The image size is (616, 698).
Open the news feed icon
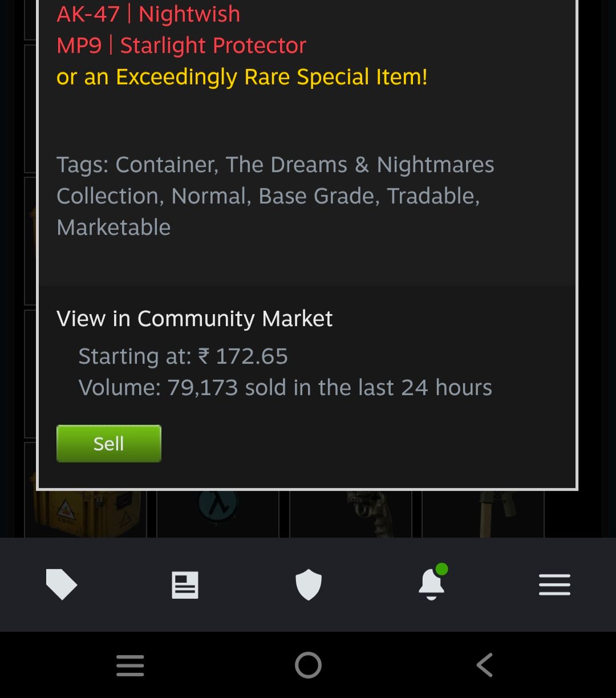(x=185, y=585)
